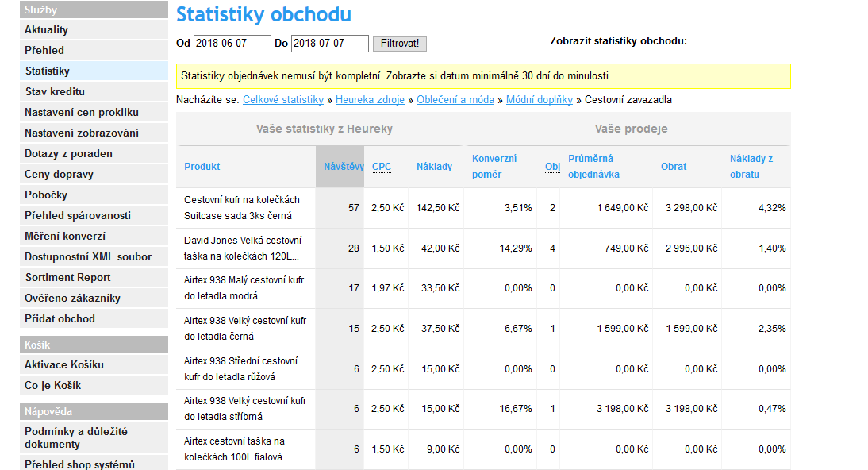Click Celkové statistiky breadcrumb link

(x=283, y=100)
